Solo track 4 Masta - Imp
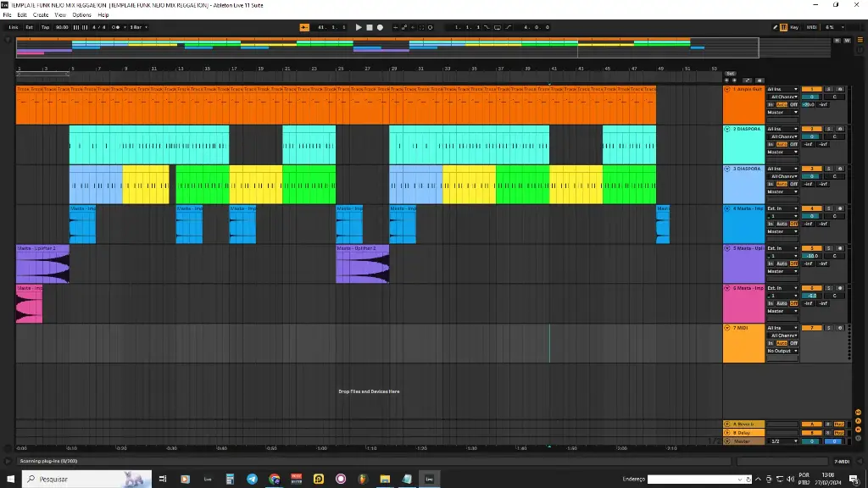The width and height of the screenshot is (868, 488). tap(829, 208)
